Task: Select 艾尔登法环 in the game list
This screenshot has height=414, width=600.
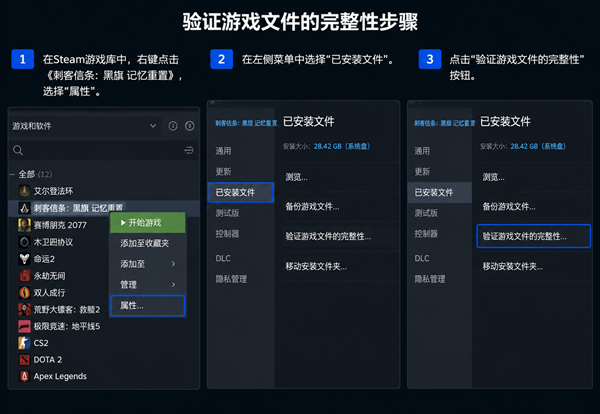Action: click(53, 191)
